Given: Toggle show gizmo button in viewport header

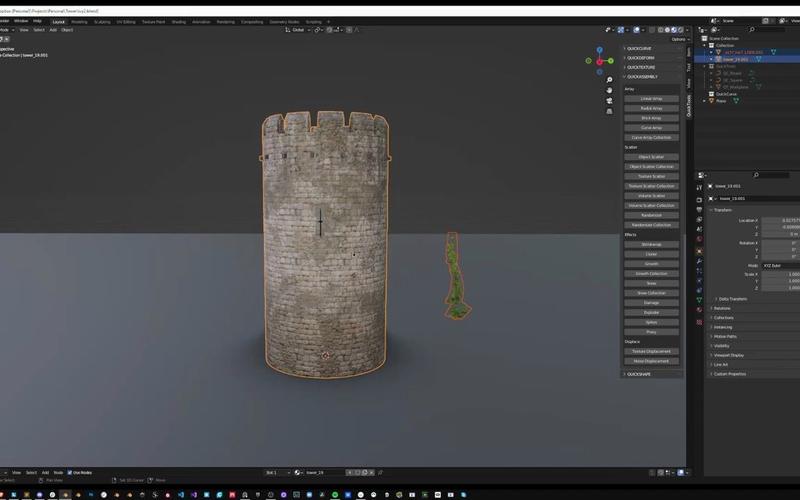Looking at the screenshot, I should click(621, 30).
